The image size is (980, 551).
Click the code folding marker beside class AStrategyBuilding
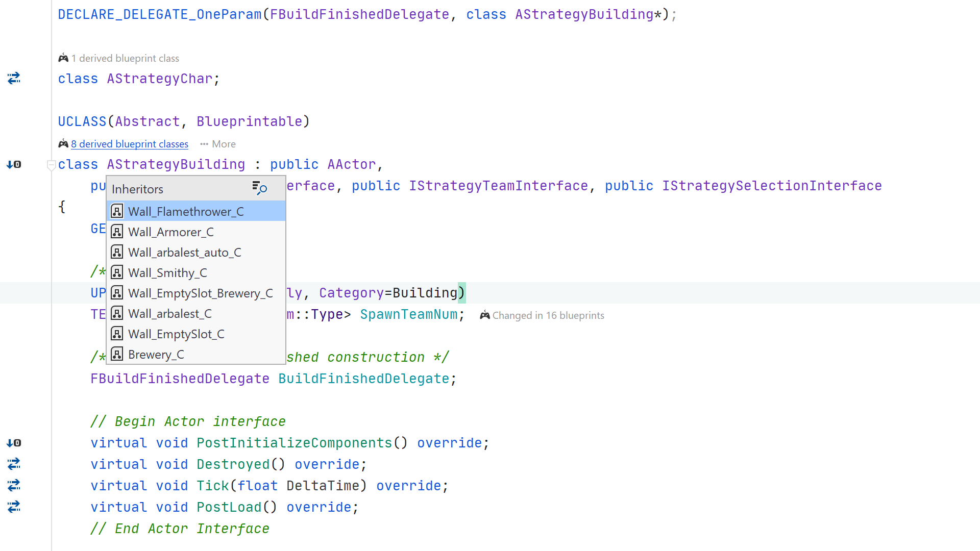[x=51, y=164]
